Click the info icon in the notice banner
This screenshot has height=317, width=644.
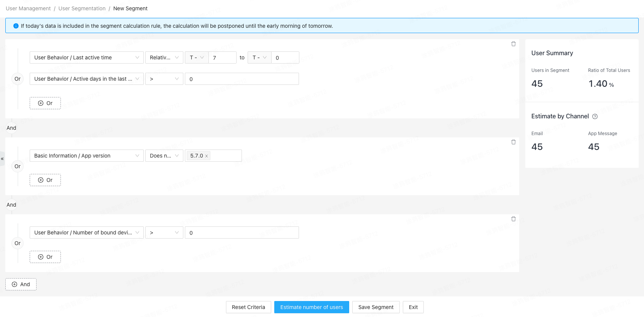(x=16, y=26)
